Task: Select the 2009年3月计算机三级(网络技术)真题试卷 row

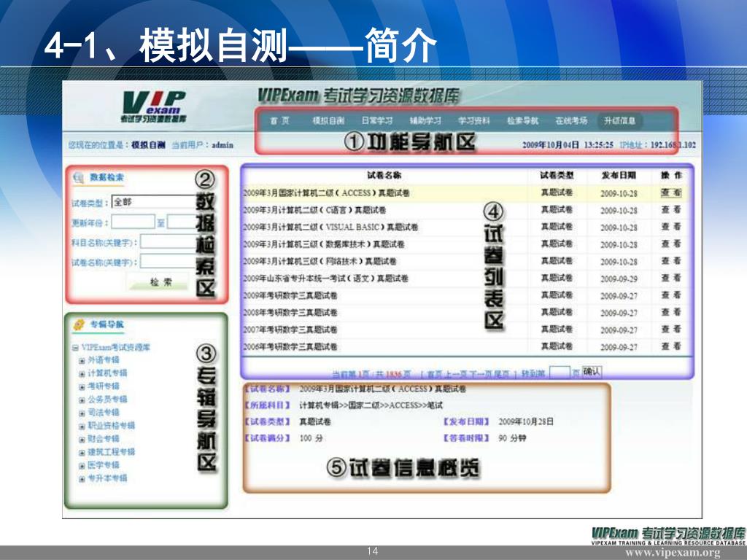Action: [466, 262]
